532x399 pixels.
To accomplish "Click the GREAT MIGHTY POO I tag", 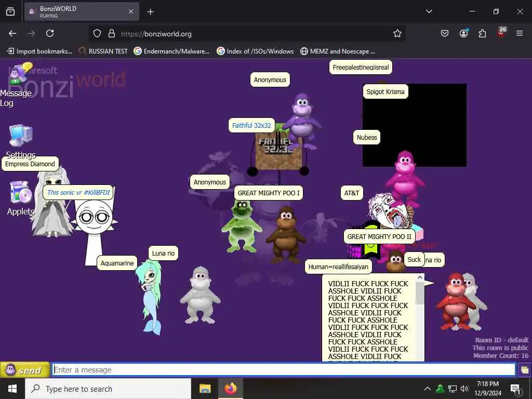I will click(x=269, y=193).
